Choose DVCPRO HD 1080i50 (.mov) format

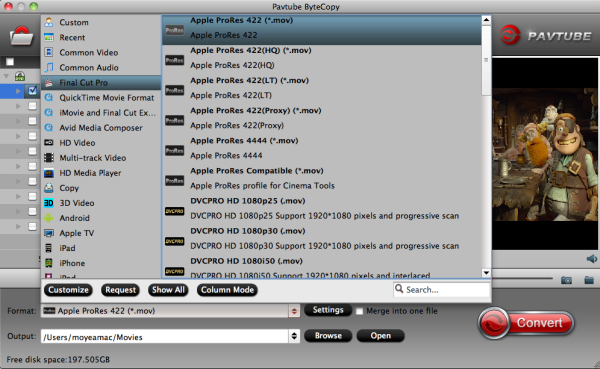click(x=321, y=268)
